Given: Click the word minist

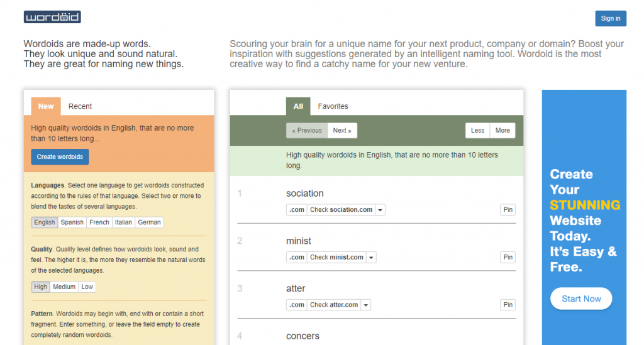Looking at the screenshot, I should point(299,241).
